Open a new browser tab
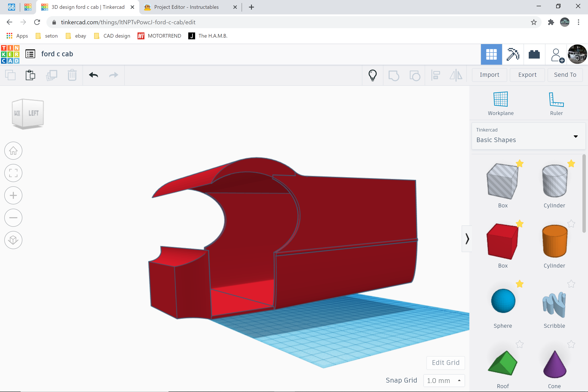The image size is (588, 392). pos(251,7)
